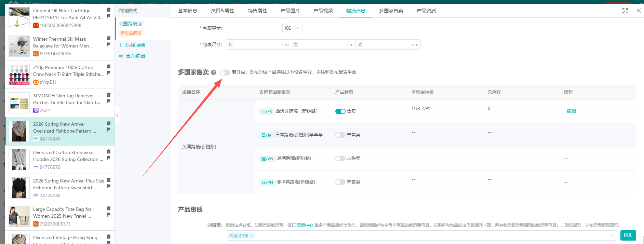Click the 同步 sync button
This screenshot has height=244, width=644.
pyautogui.click(x=628, y=235)
